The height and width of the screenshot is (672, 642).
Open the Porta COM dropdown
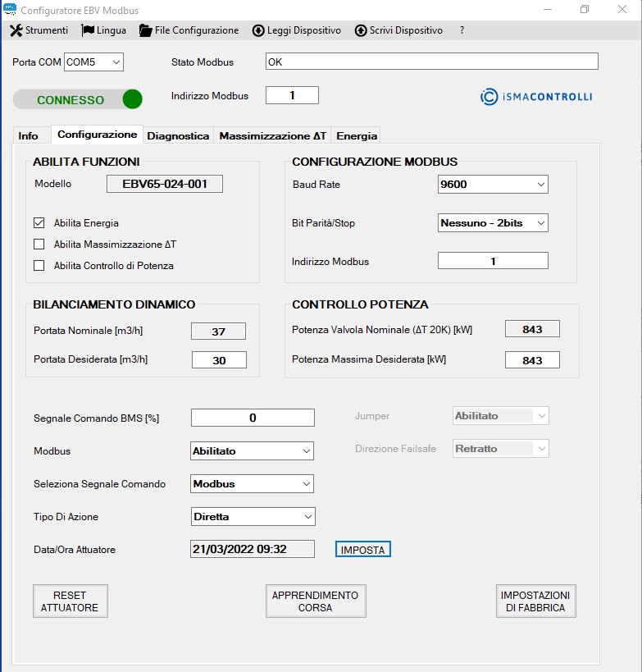(93, 62)
